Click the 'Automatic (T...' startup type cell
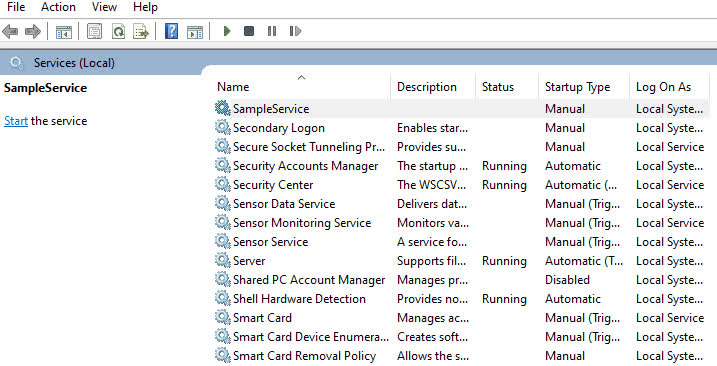The width and height of the screenshot is (717, 366). 583,261
